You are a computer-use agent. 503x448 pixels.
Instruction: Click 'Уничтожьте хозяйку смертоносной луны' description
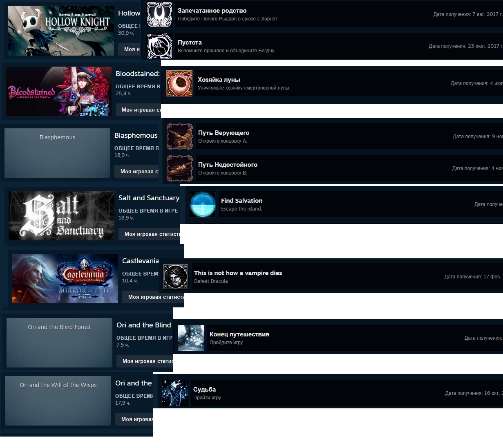[244, 88]
